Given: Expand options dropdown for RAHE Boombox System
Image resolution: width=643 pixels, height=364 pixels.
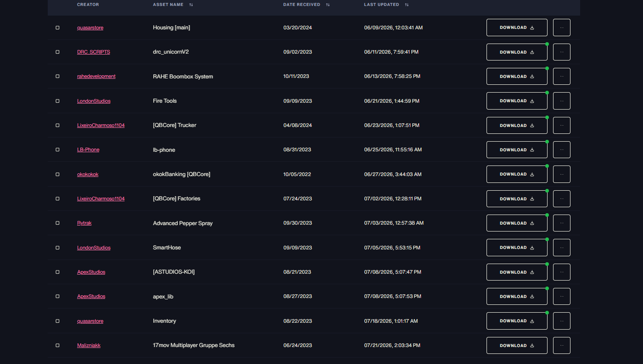Looking at the screenshot, I should 562,77.
